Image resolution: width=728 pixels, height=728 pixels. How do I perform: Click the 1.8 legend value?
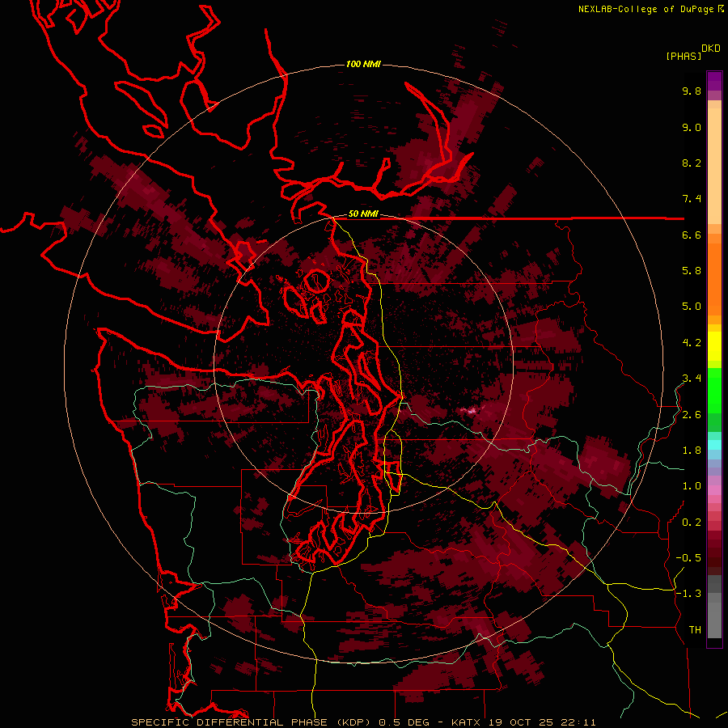pyautogui.click(x=692, y=451)
